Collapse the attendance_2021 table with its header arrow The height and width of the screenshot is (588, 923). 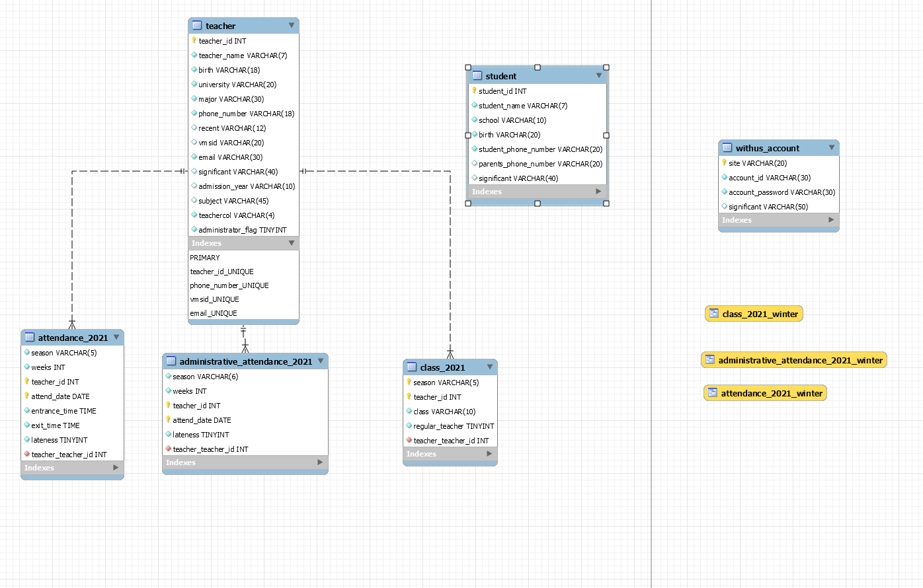click(116, 338)
